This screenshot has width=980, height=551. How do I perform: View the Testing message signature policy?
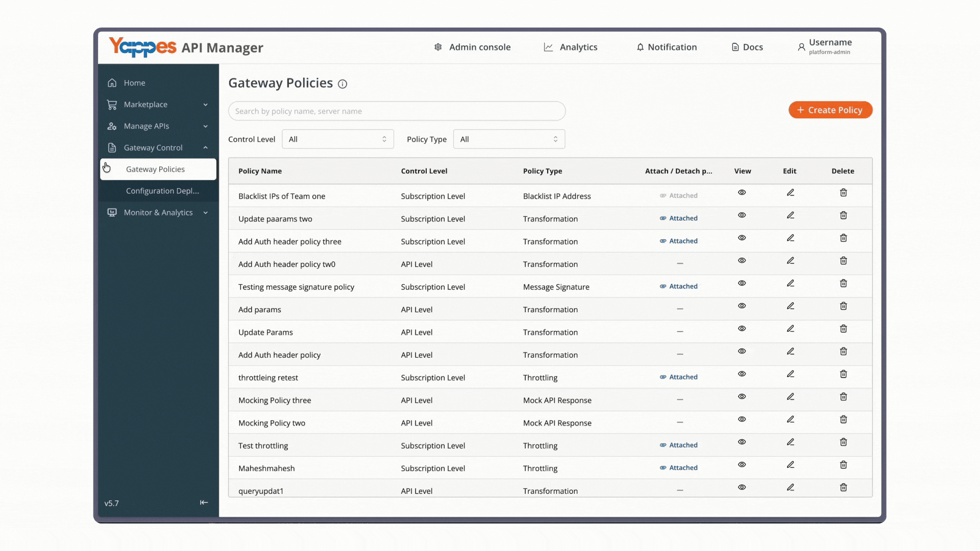point(742,284)
